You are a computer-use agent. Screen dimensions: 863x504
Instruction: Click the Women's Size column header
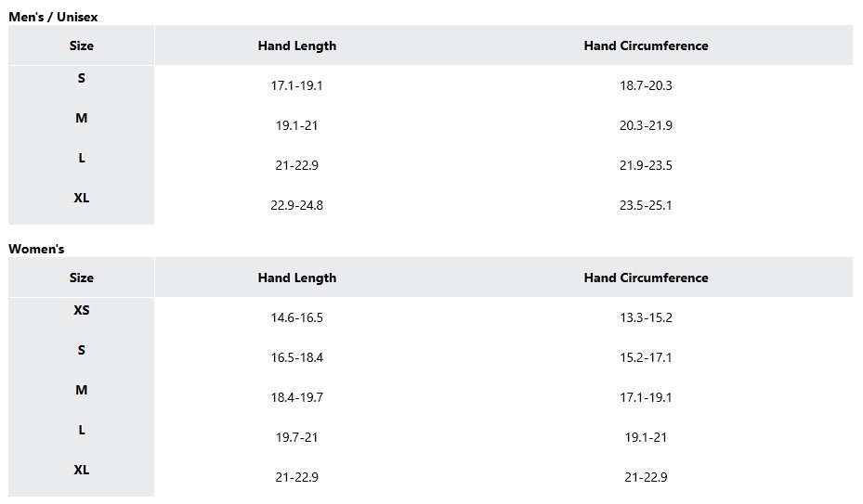point(82,278)
